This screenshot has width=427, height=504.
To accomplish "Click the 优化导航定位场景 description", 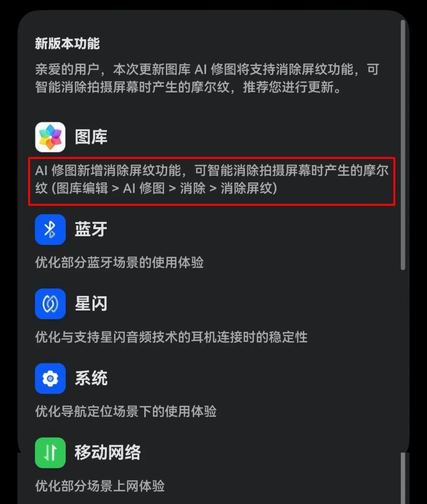I will tap(126, 411).
